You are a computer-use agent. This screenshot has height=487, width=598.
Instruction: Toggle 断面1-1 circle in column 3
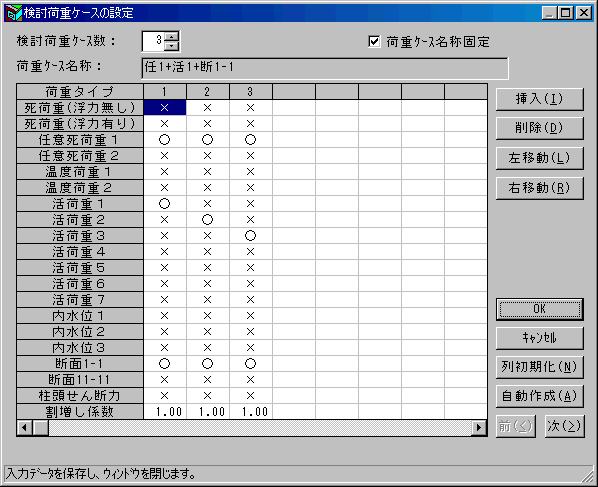[x=250, y=364]
